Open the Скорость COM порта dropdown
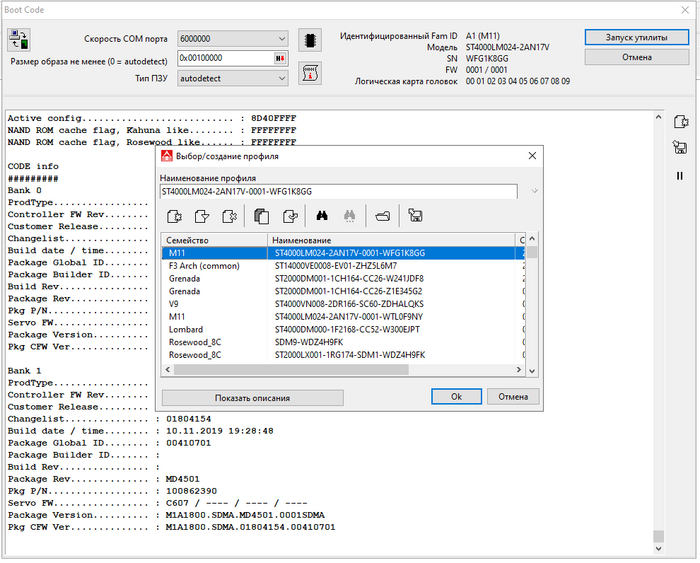700x563 pixels. [280, 38]
